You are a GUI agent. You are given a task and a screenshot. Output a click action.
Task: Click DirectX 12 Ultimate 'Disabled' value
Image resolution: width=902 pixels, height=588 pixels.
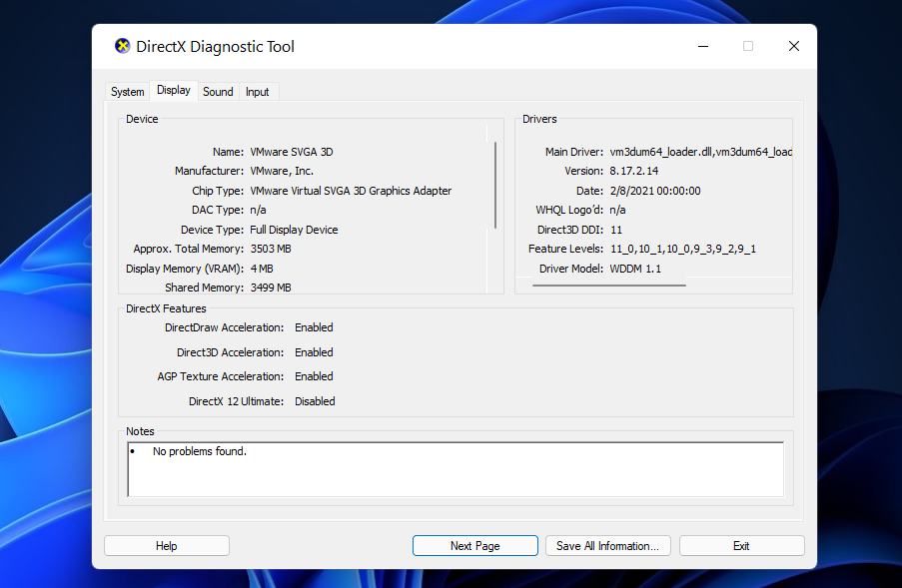tap(315, 401)
